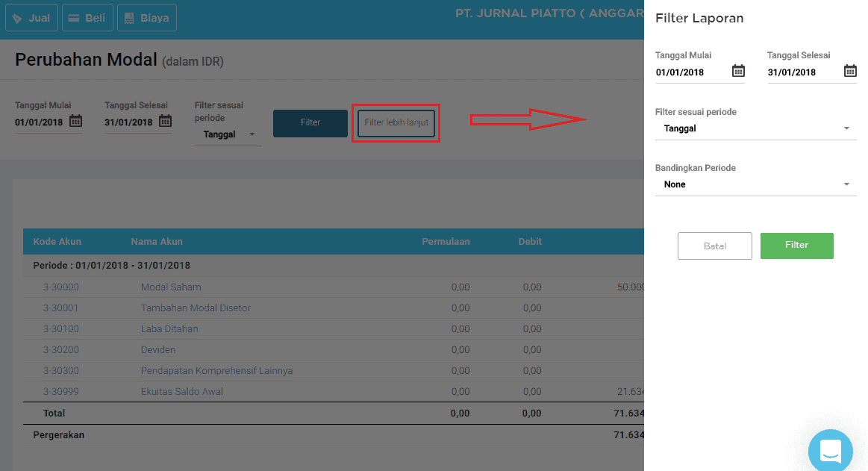Image resolution: width=868 pixels, height=471 pixels.
Task: Click the dark blue Filter button
Action: 310,123
